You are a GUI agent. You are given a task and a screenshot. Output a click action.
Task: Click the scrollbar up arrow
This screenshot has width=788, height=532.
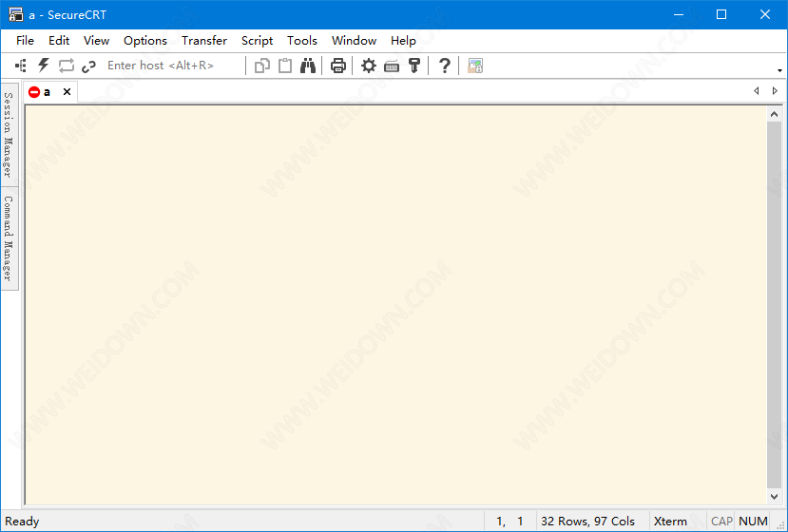click(x=774, y=115)
